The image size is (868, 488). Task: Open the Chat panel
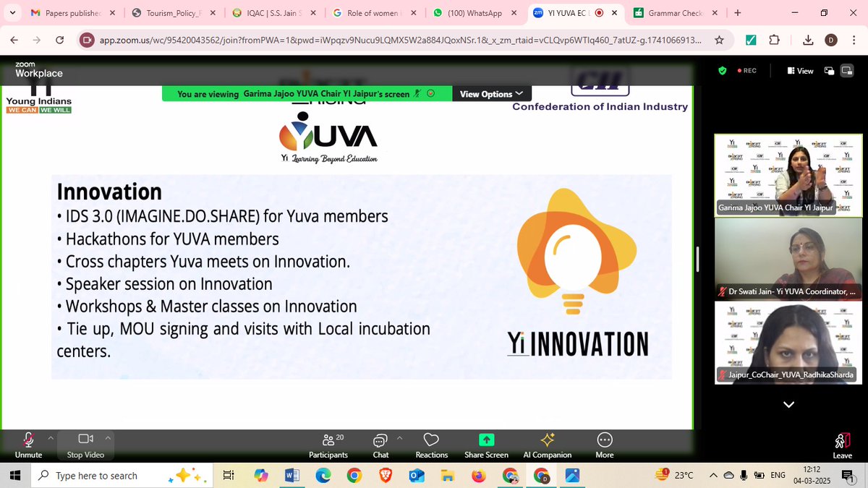coord(380,445)
